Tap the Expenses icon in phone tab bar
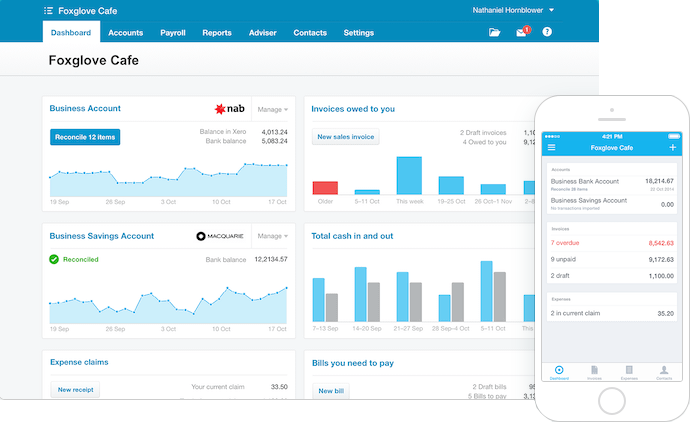Viewport: 690px width, 422px height. pos(629,372)
